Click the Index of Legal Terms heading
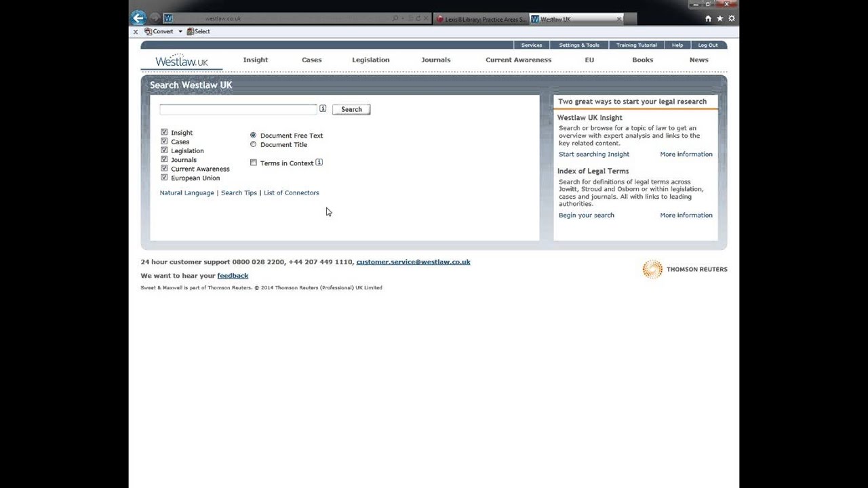This screenshot has height=488, width=868. [593, 171]
